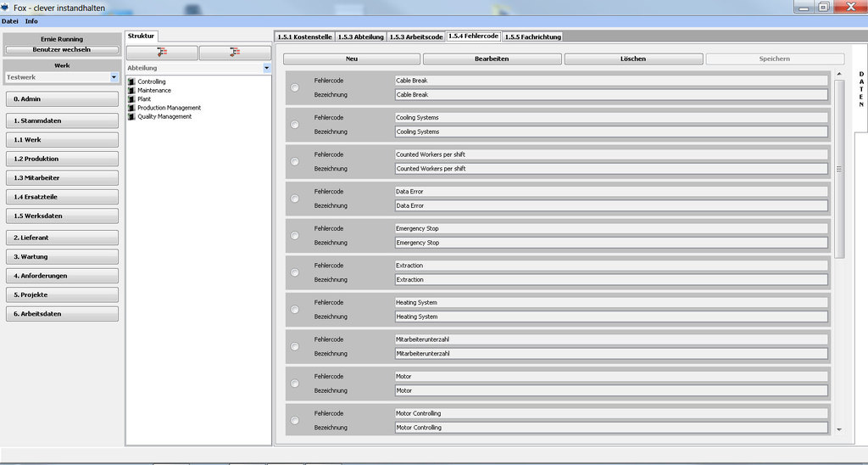This screenshot has height=465, width=868.
Task: Select the Controlling department icon in tree
Action: pyautogui.click(x=131, y=81)
